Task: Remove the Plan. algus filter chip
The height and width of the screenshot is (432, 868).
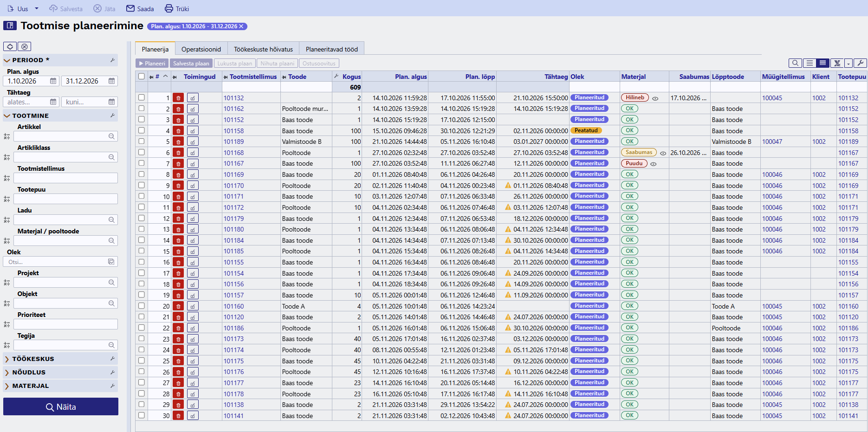Action: tap(241, 26)
